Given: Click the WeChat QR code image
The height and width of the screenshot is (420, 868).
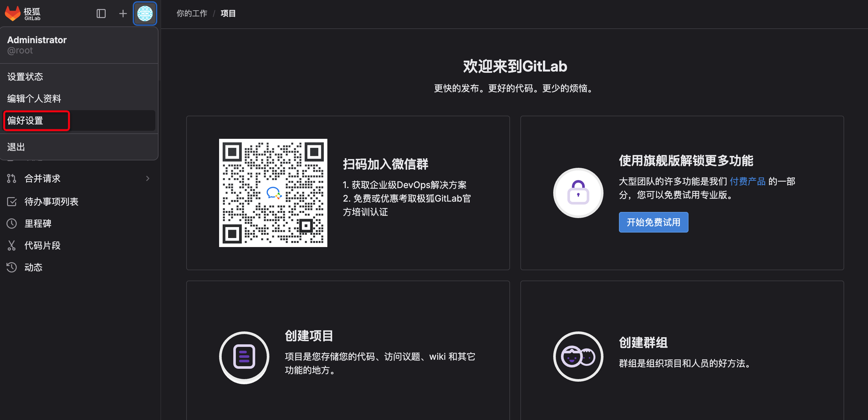Looking at the screenshot, I should click(273, 193).
